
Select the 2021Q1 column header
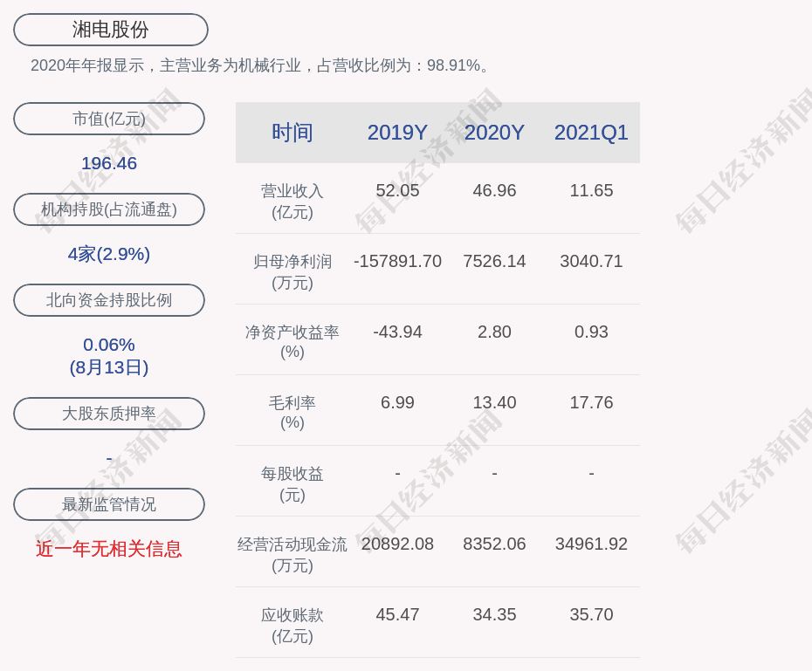(591, 133)
